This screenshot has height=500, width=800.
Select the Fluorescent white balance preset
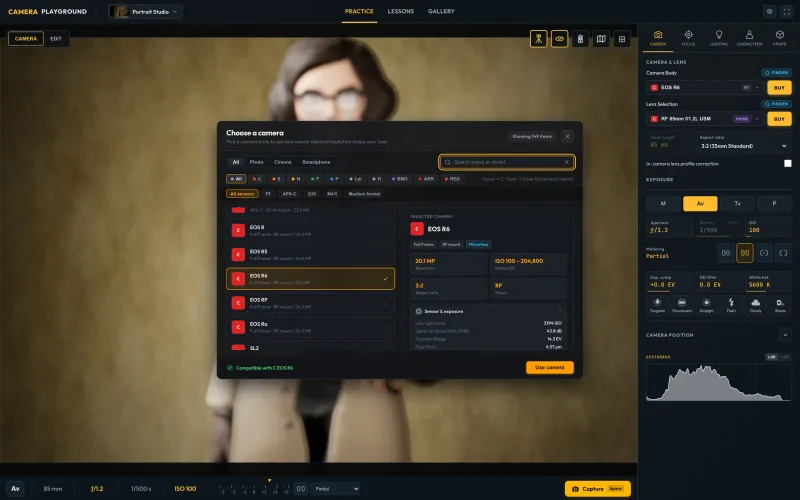[682, 305]
